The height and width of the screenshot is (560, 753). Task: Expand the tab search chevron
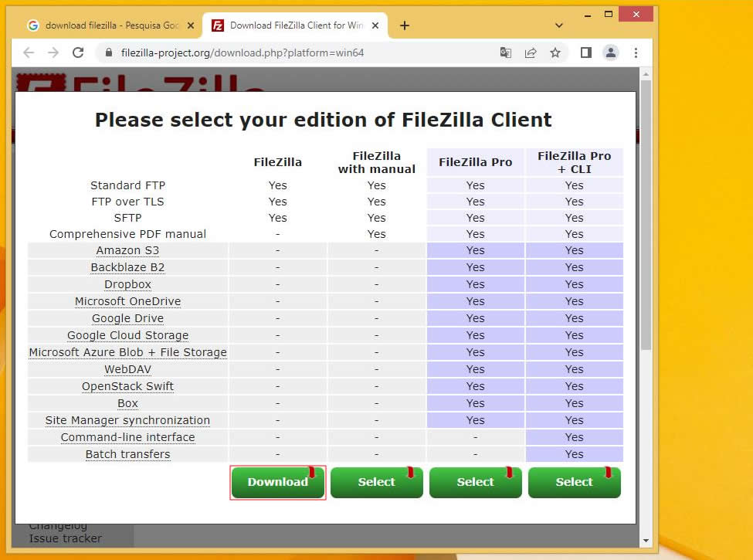pyautogui.click(x=559, y=25)
